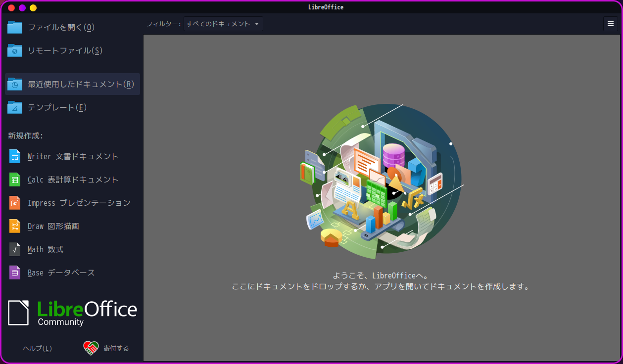Image resolution: width=623 pixels, height=364 pixels.
Task: Show 最近使用したドキュメント(R) list
Action: click(x=72, y=84)
